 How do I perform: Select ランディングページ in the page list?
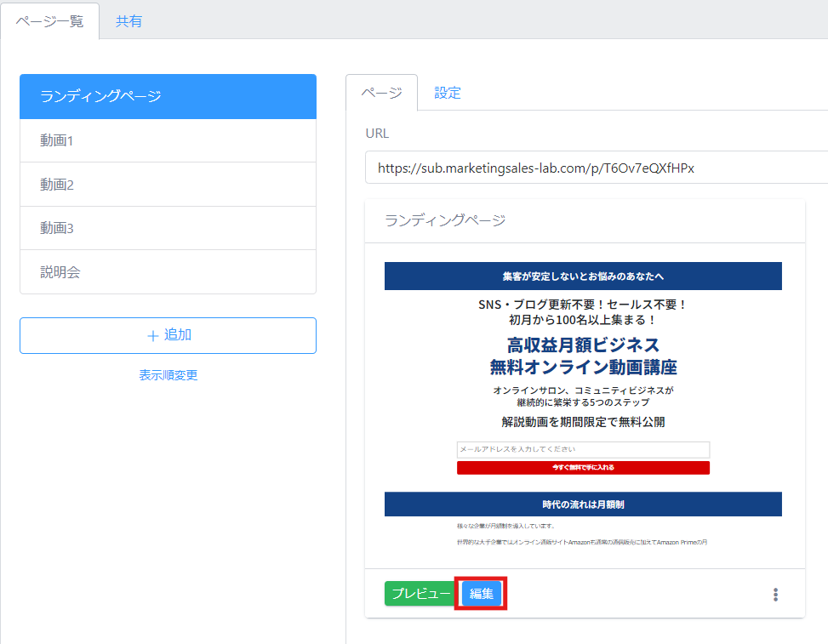pyautogui.click(x=168, y=97)
